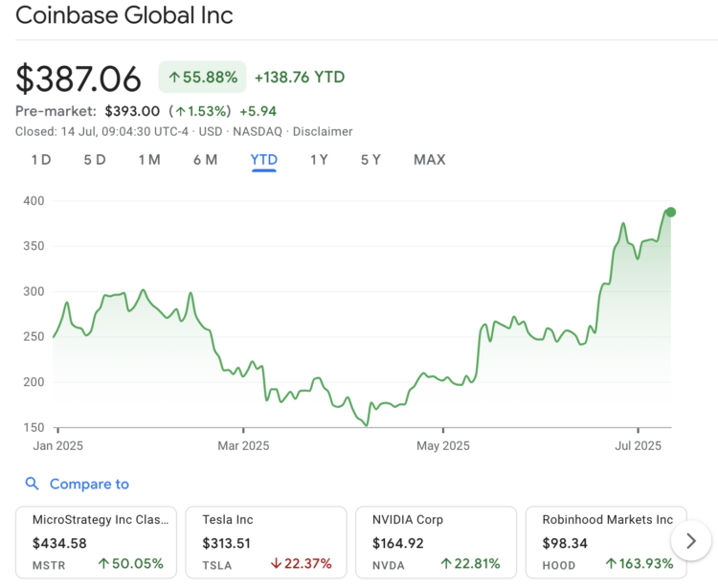Viewport: 718px width, 588px height.
Task: Click the +5.94 pre-market change value
Action: click(x=258, y=111)
